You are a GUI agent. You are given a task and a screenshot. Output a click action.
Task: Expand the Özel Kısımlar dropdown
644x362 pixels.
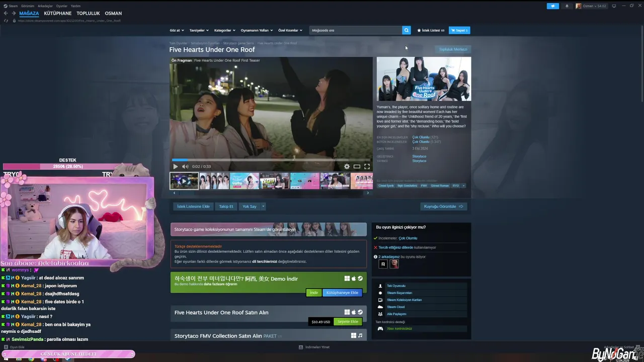click(x=290, y=30)
